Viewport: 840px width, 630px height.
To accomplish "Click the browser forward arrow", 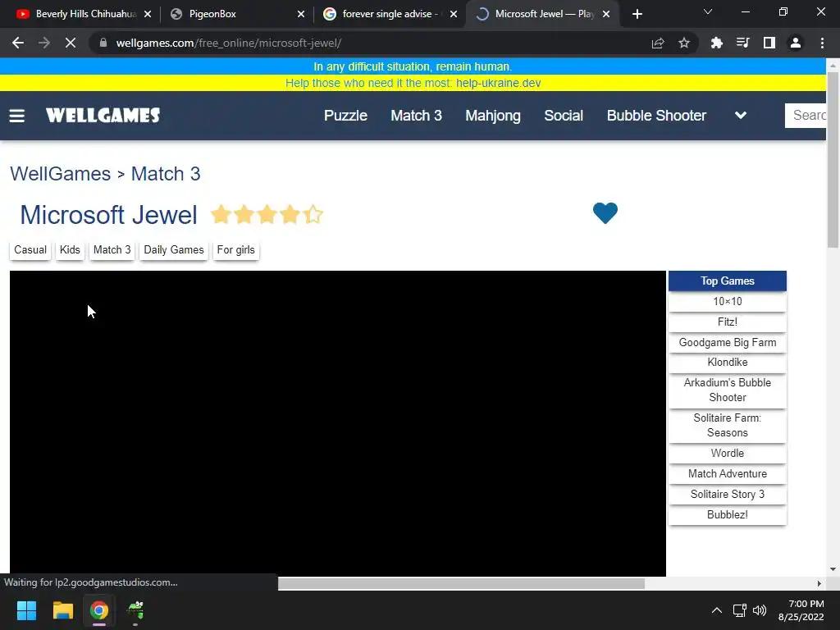I will pos(44,43).
